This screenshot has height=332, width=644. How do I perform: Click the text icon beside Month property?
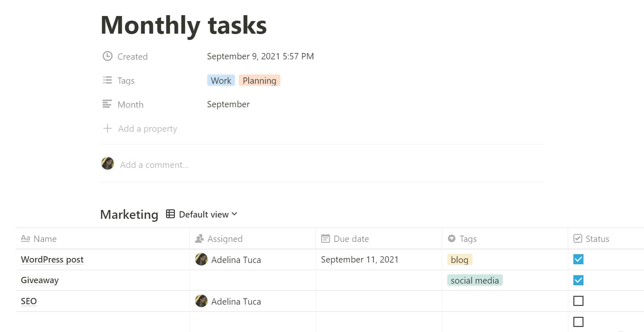108,104
